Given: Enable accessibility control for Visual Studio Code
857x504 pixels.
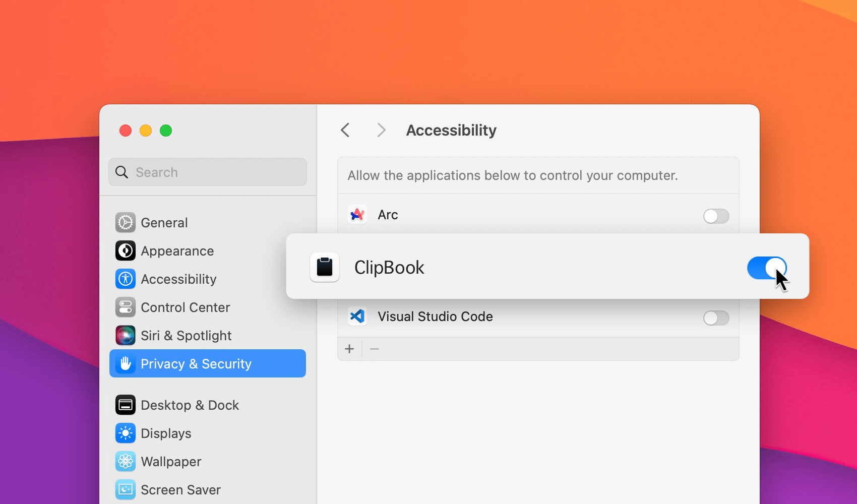Looking at the screenshot, I should click(x=716, y=318).
